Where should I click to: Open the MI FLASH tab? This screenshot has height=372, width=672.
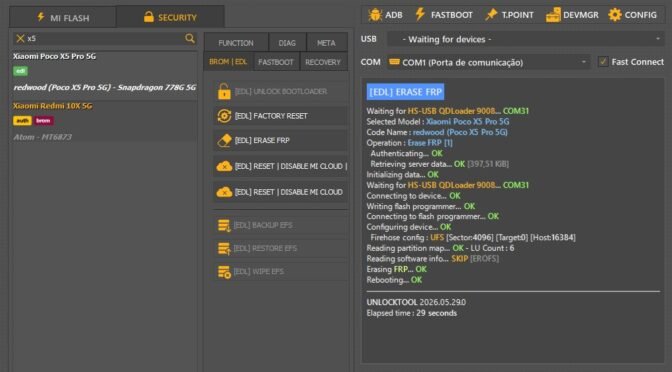[63, 17]
